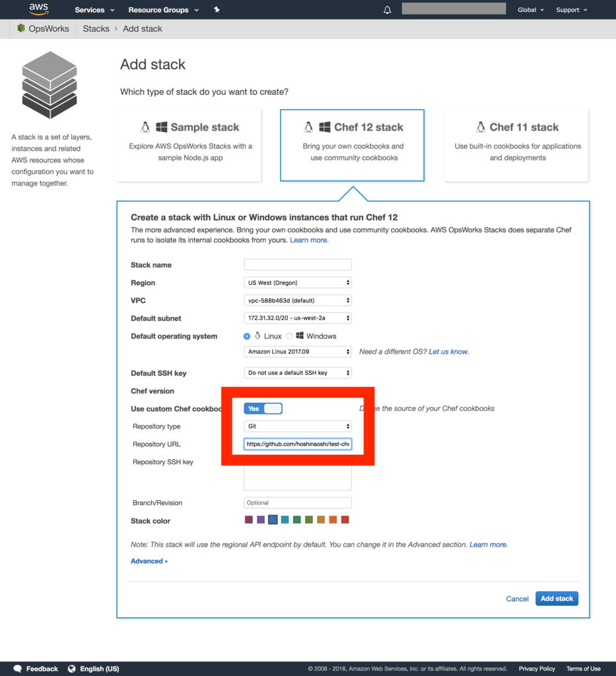Viewport: 616px width, 676px height.
Task: Click Feedback in the footer
Action: tap(42, 669)
